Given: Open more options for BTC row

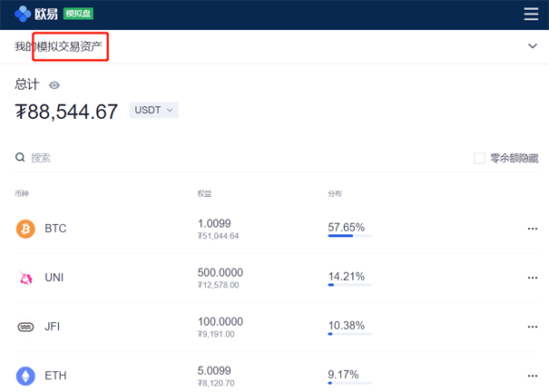Looking at the screenshot, I should click(533, 229).
